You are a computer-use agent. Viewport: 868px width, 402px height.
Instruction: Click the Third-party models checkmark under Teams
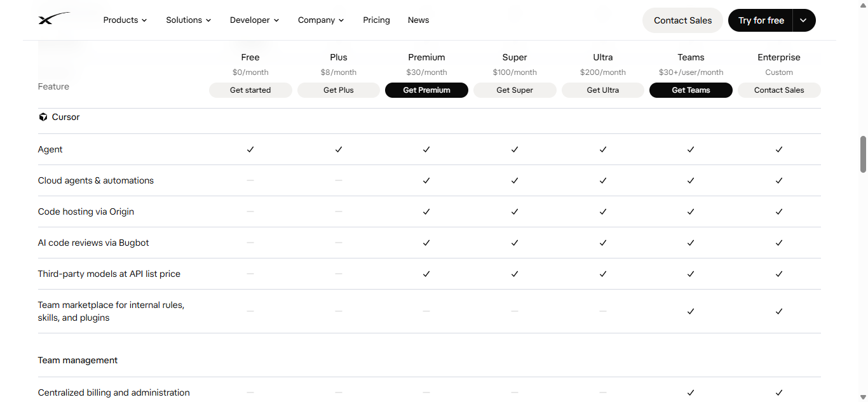tap(691, 274)
